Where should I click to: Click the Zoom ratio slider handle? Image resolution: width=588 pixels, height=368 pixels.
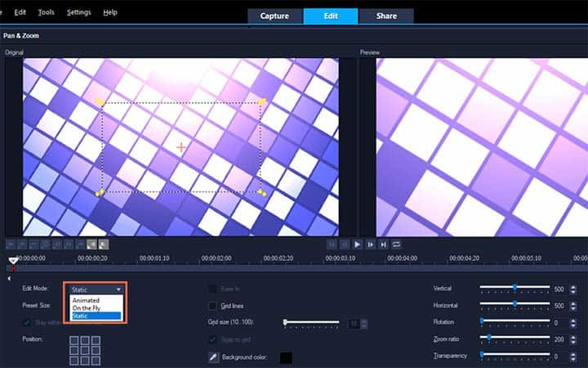click(489, 338)
